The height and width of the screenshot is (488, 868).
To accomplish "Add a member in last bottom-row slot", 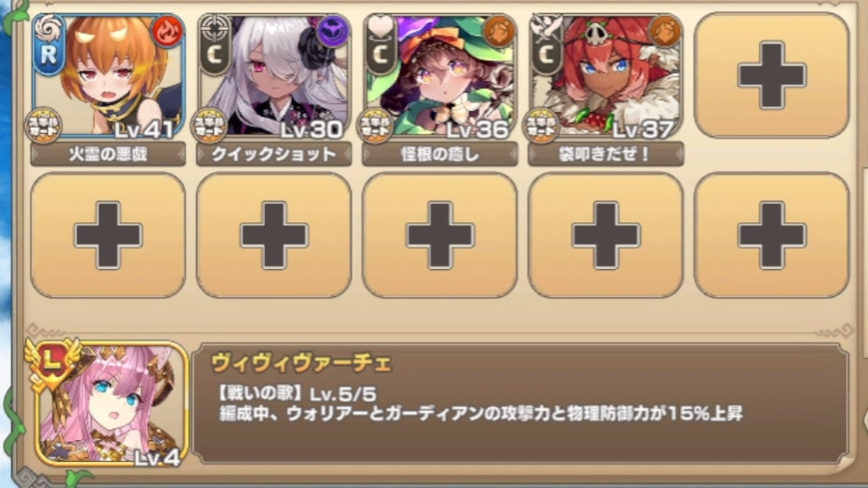I will 771,235.
